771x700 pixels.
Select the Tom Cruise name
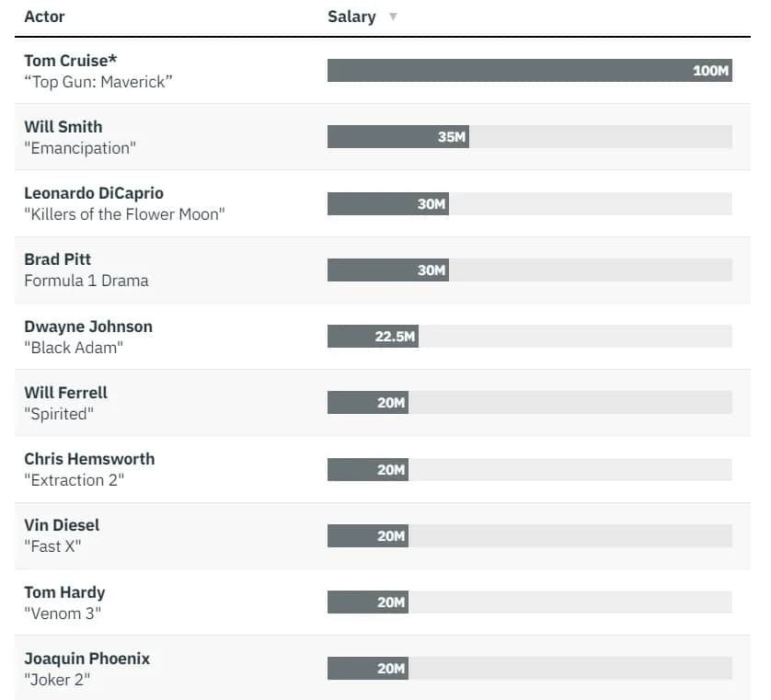pyautogui.click(x=70, y=61)
